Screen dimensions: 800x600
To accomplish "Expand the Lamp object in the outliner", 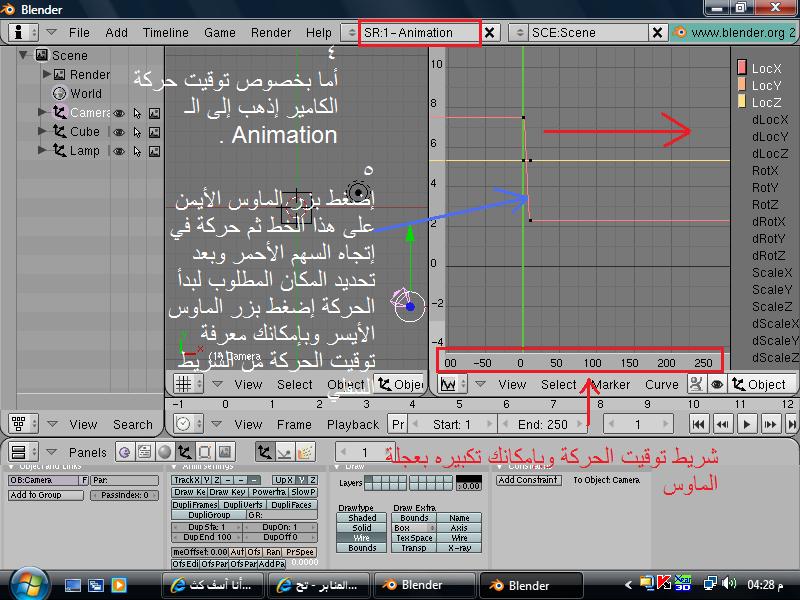I will click(x=42, y=150).
